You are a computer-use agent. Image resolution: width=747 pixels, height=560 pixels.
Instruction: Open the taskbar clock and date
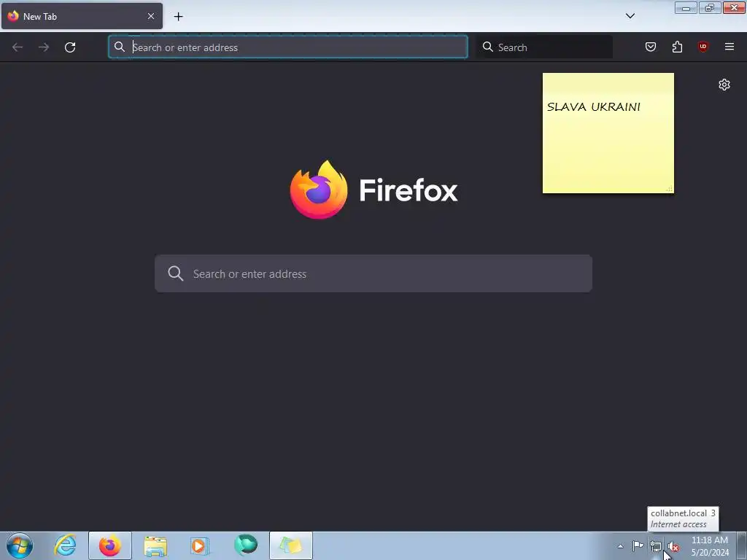click(x=710, y=546)
